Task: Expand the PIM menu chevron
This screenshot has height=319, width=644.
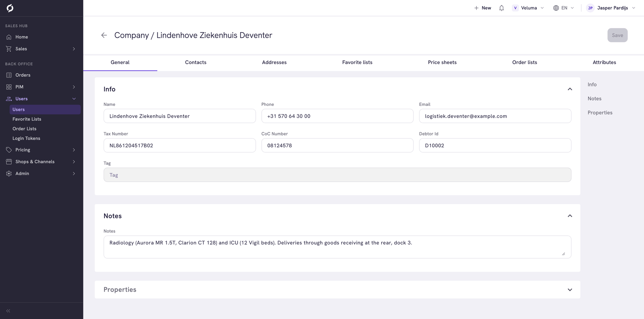Action: pyautogui.click(x=74, y=87)
